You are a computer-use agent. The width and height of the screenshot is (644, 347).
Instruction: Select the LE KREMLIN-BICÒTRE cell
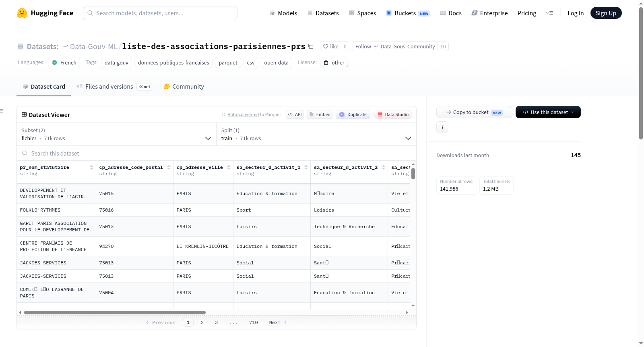point(203,246)
